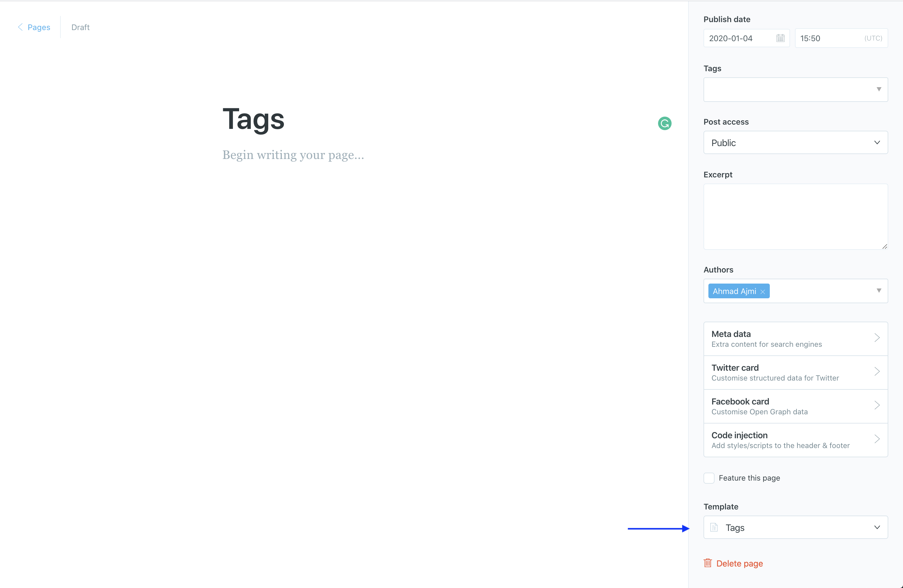Navigate back using the Pages link
Viewport: 903px width, 588px height.
click(x=38, y=27)
